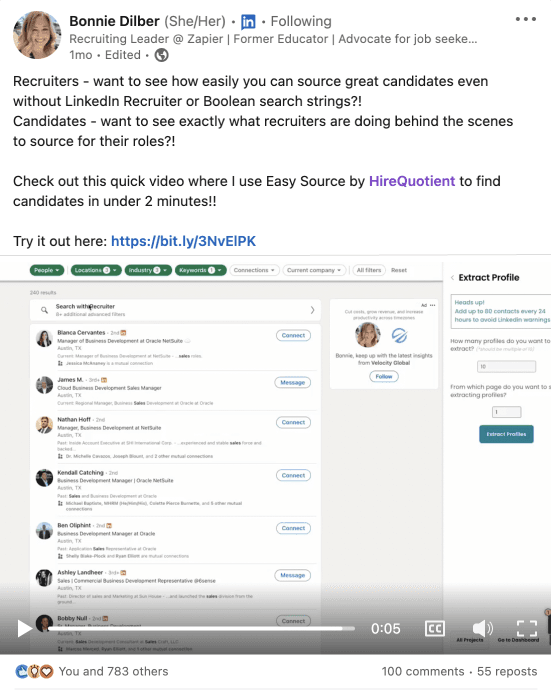This screenshot has width=551, height=694.
Task: Open the All filters option
Action: tap(369, 270)
